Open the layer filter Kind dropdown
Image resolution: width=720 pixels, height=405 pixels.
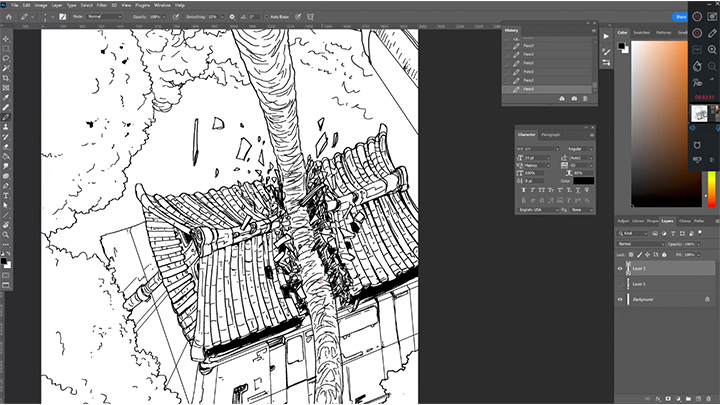pos(634,233)
